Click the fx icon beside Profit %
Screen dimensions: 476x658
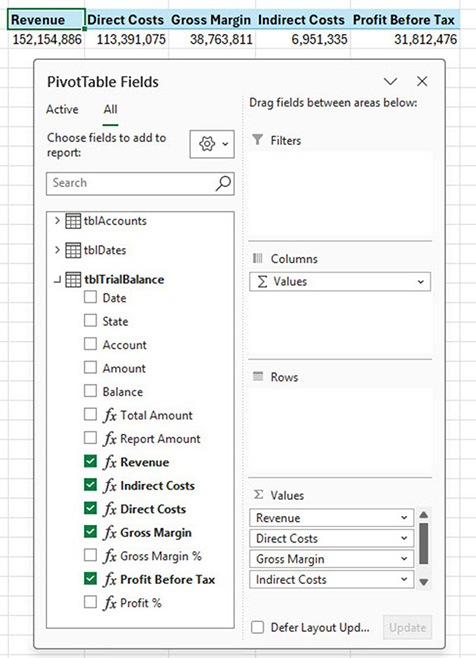point(110,603)
